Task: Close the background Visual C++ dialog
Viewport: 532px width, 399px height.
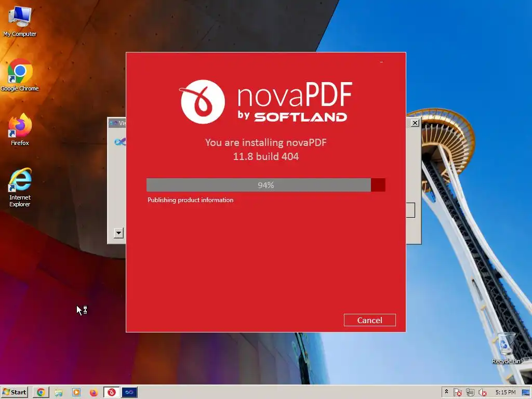Action: 415,123
